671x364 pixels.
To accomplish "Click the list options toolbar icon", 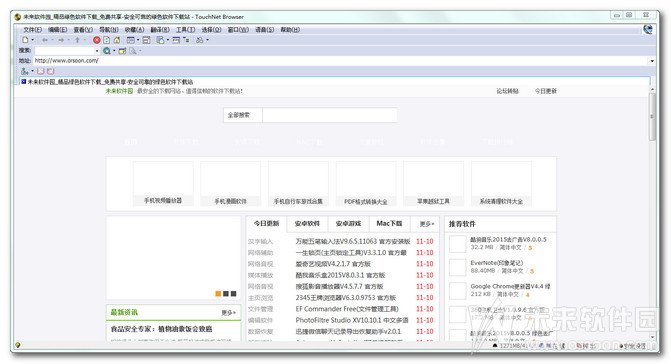I will [186, 40].
